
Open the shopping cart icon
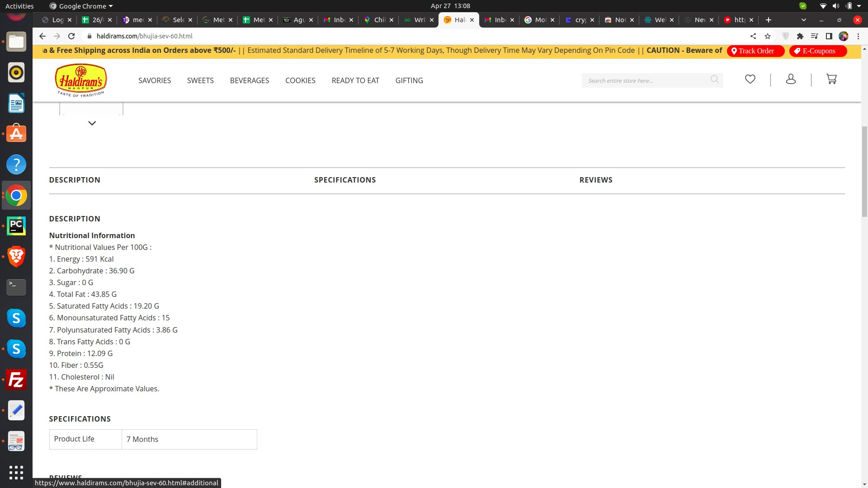(x=831, y=80)
